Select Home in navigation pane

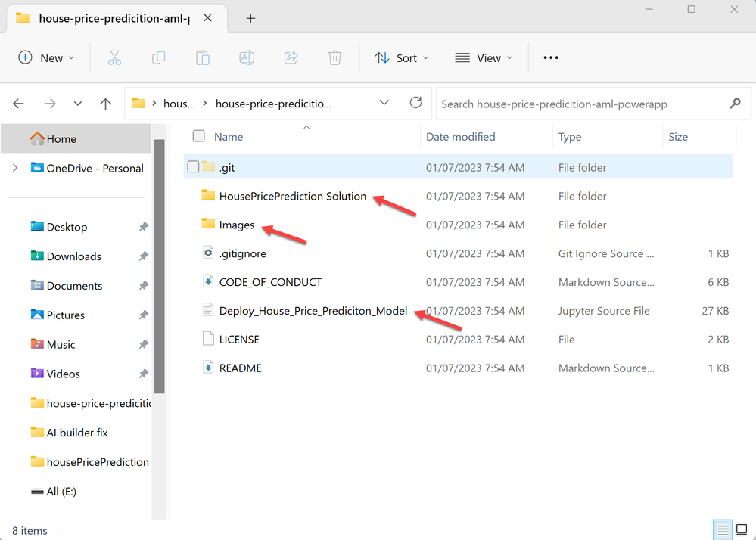(76, 138)
